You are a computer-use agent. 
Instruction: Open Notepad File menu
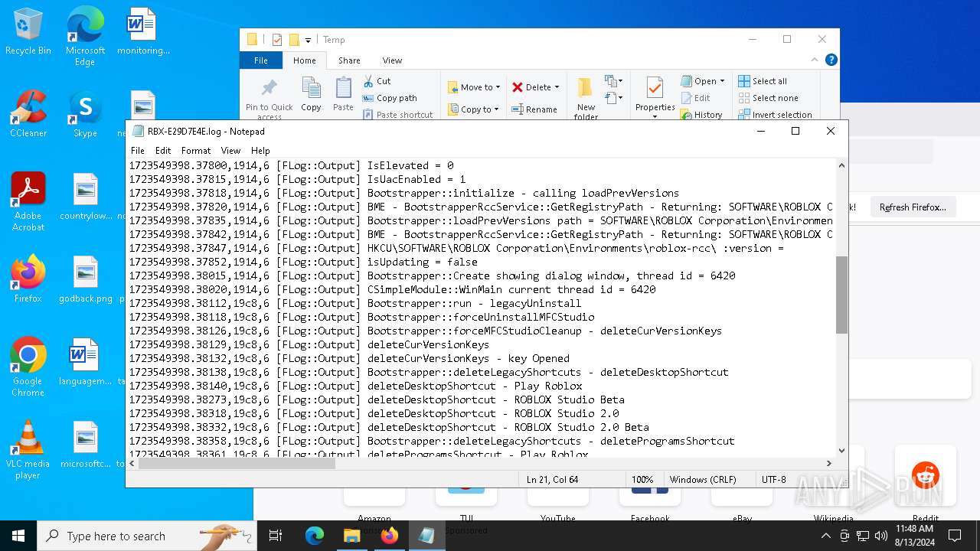pyautogui.click(x=138, y=151)
